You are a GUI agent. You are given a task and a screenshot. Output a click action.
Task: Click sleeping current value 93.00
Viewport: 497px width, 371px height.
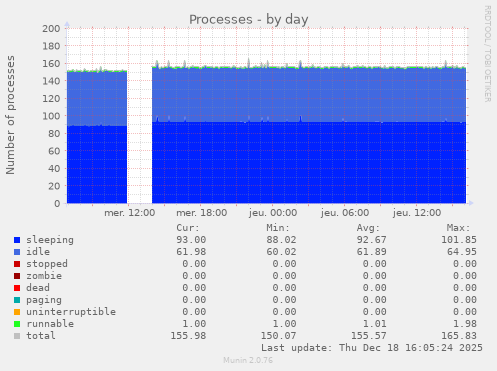pyautogui.click(x=191, y=240)
